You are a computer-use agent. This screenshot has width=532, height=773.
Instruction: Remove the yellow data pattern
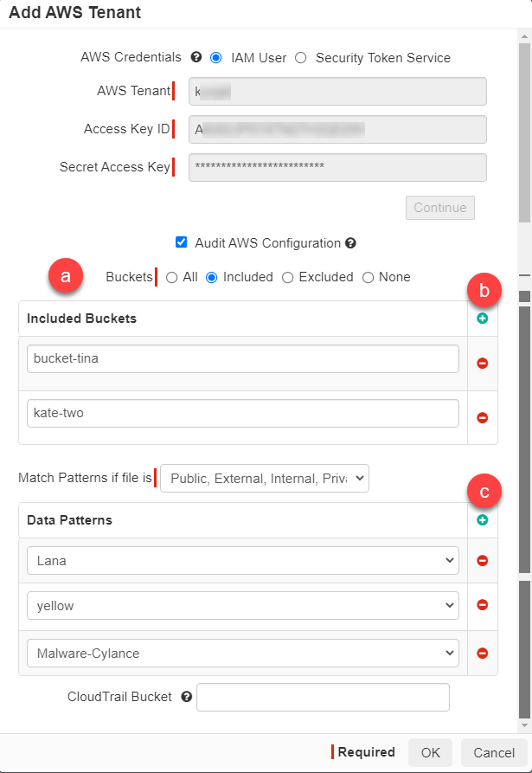coord(483,605)
